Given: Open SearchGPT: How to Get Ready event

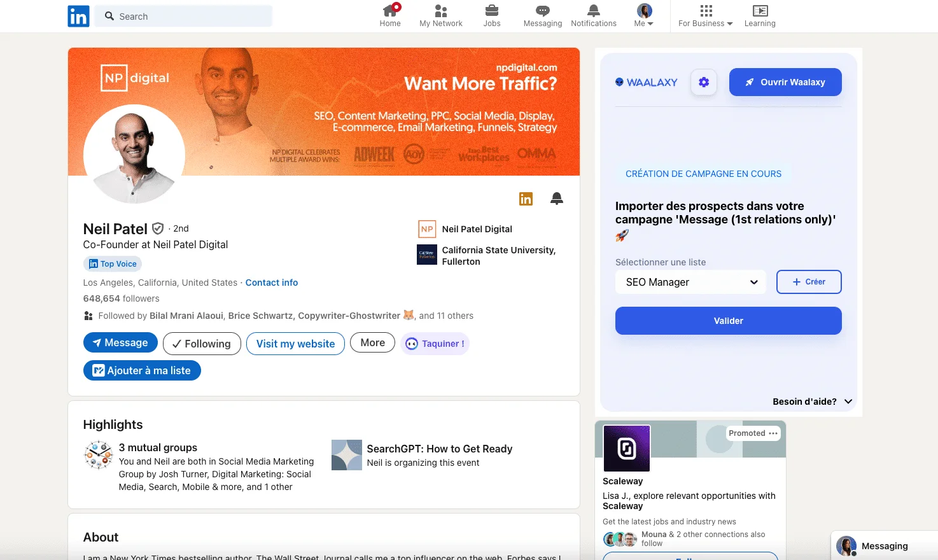Looking at the screenshot, I should 440,449.
